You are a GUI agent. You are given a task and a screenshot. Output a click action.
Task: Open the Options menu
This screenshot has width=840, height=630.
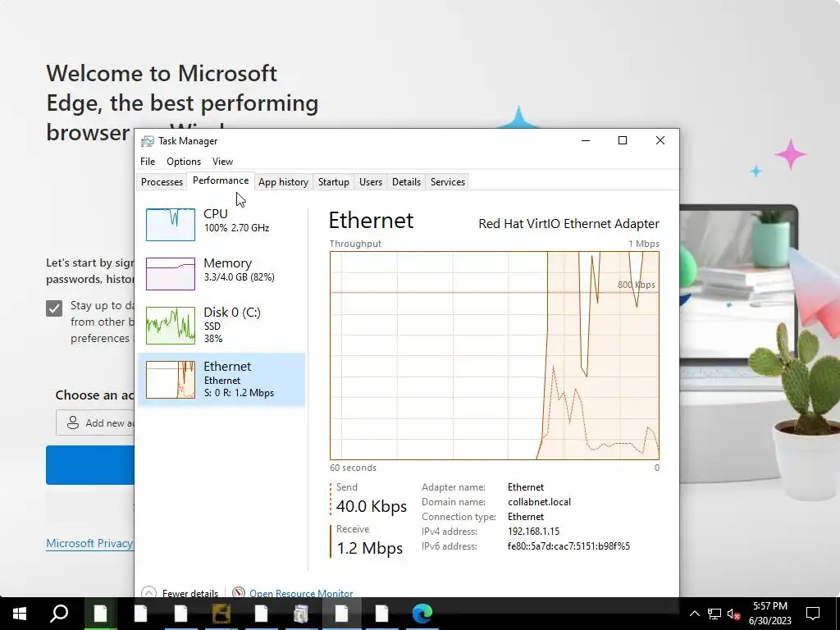point(184,162)
